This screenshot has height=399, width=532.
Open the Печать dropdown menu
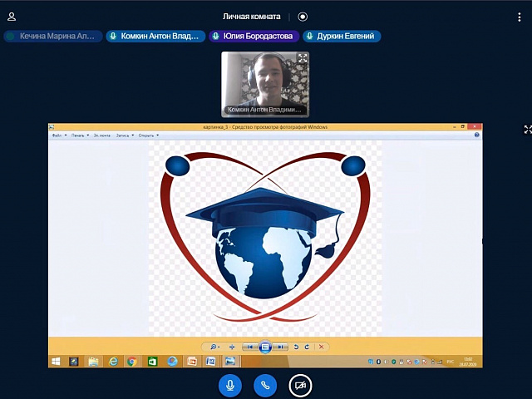point(80,135)
